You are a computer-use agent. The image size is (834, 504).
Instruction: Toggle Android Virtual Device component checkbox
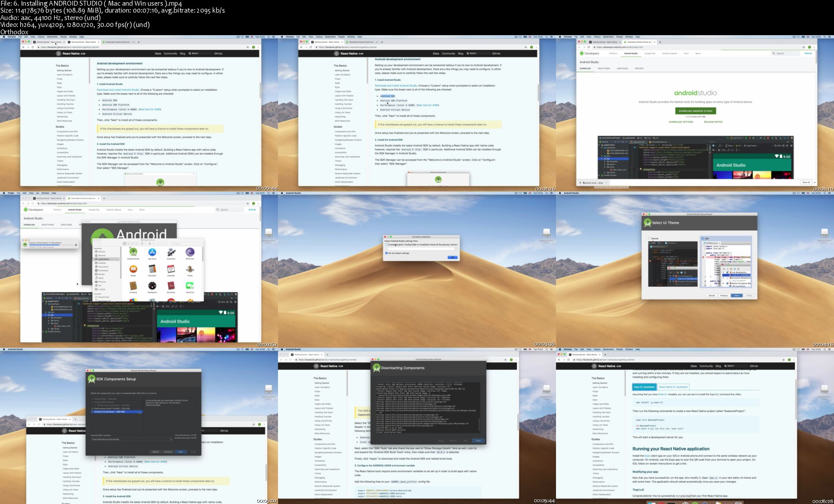point(93,412)
